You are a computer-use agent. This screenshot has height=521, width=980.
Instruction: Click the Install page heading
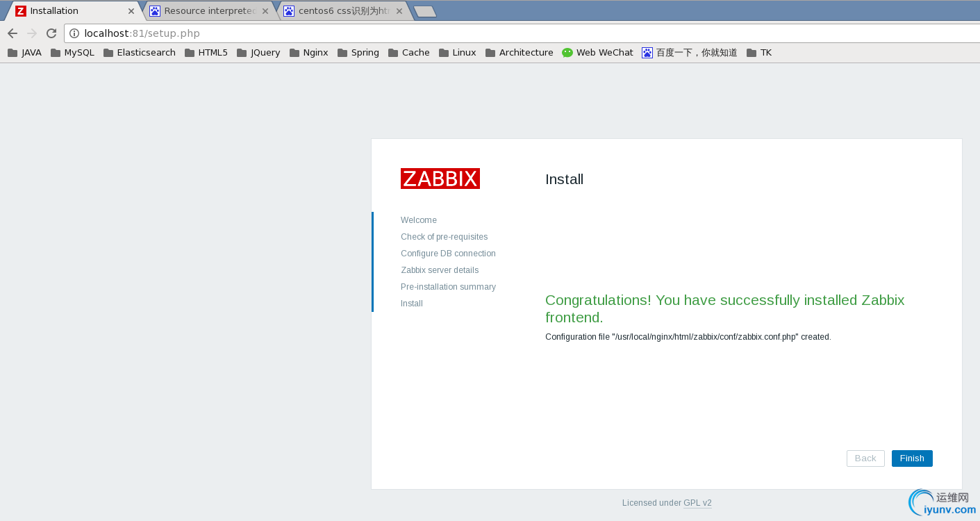pos(564,179)
